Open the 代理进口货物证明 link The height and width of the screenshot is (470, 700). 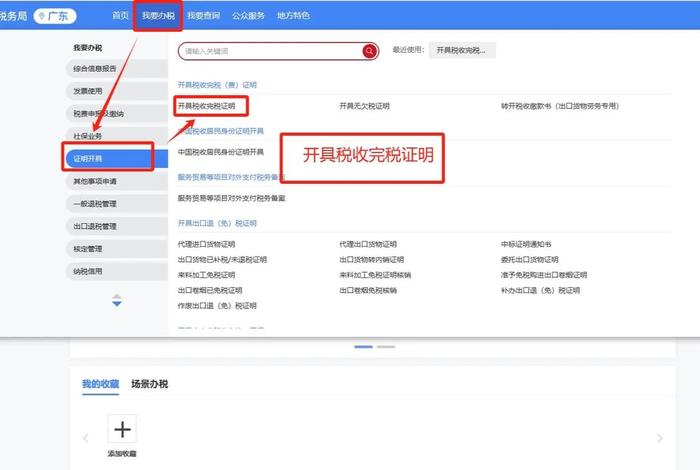pyautogui.click(x=206, y=244)
